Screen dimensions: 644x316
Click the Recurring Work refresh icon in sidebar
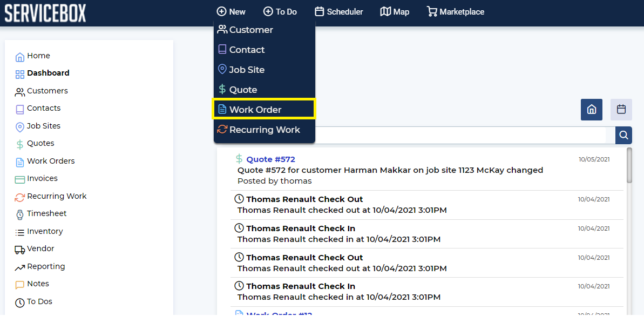[20, 197]
